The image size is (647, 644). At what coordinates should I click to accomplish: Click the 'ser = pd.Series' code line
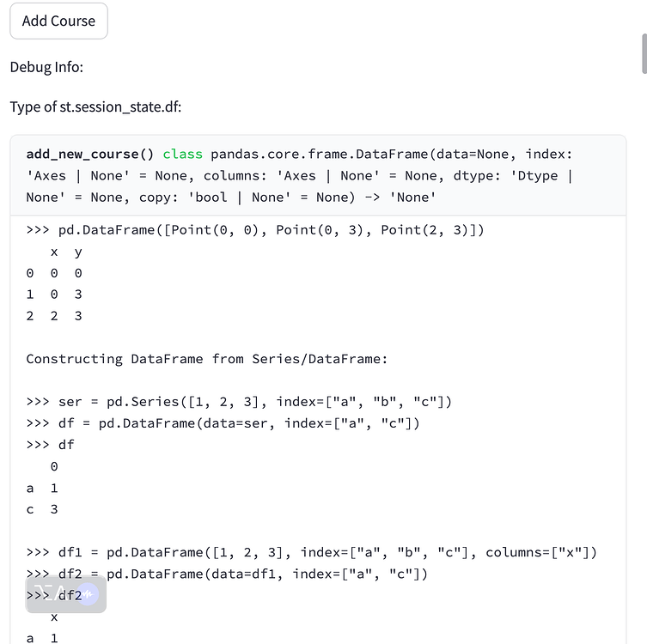tap(240, 402)
